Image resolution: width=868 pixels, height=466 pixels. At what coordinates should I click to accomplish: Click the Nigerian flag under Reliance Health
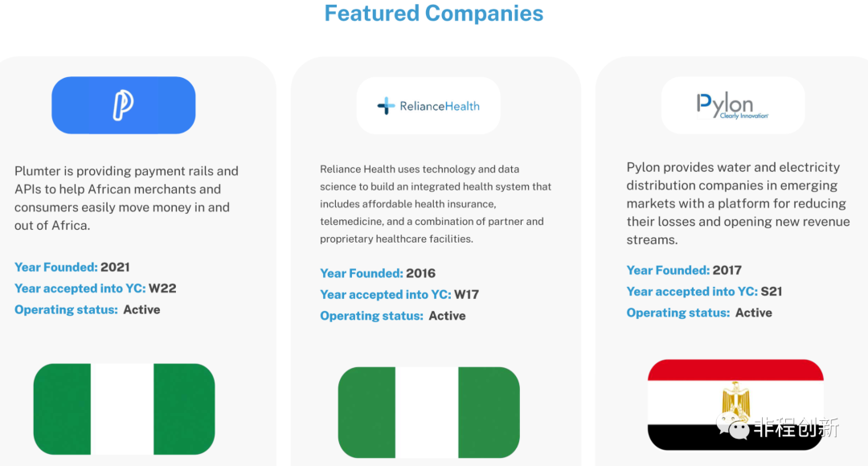click(x=429, y=412)
